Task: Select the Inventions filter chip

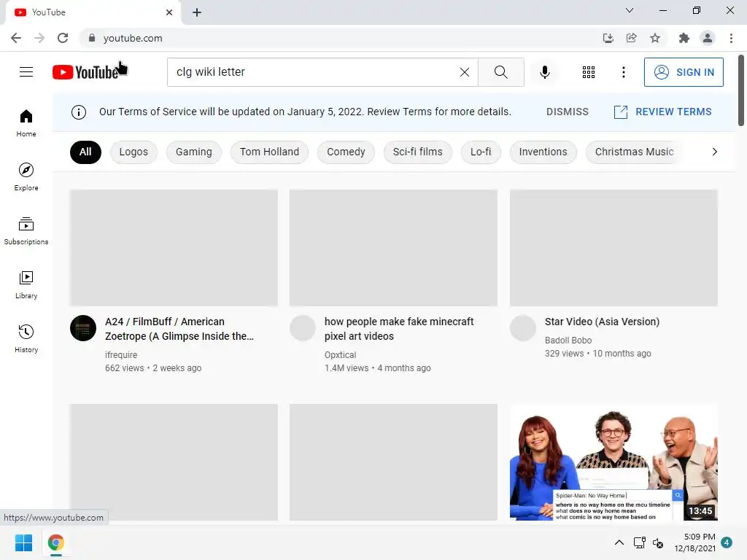Action: click(543, 152)
